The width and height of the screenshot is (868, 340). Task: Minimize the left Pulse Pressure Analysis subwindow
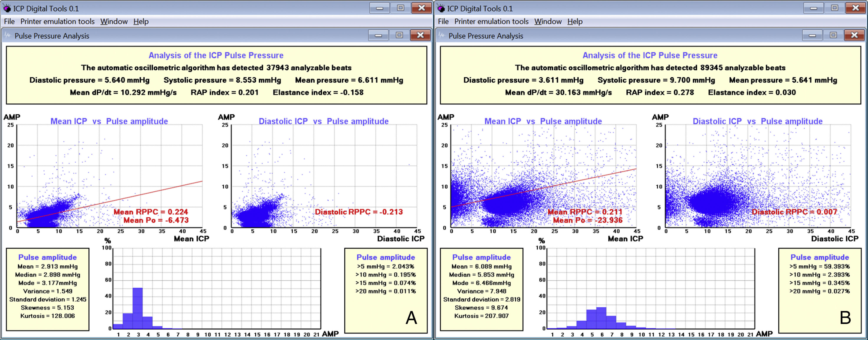pos(378,35)
